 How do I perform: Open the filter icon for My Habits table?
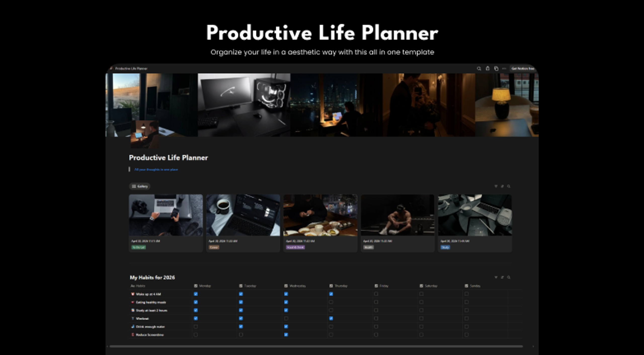(x=496, y=277)
